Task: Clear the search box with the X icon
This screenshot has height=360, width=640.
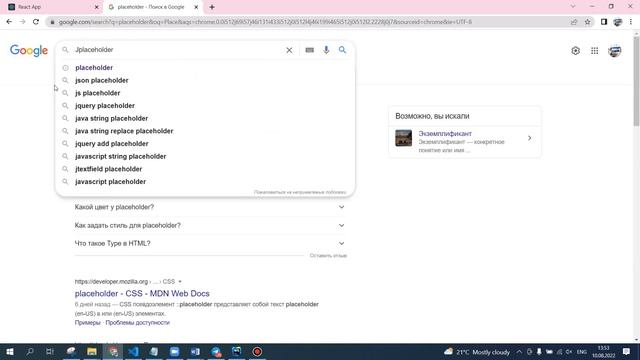Action: click(289, 50)
